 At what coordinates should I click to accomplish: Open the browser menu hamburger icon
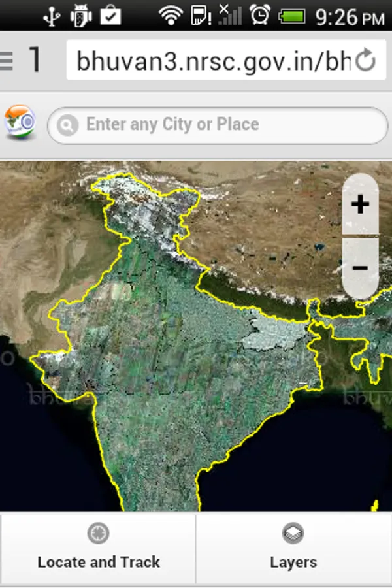tap(6, 60)
